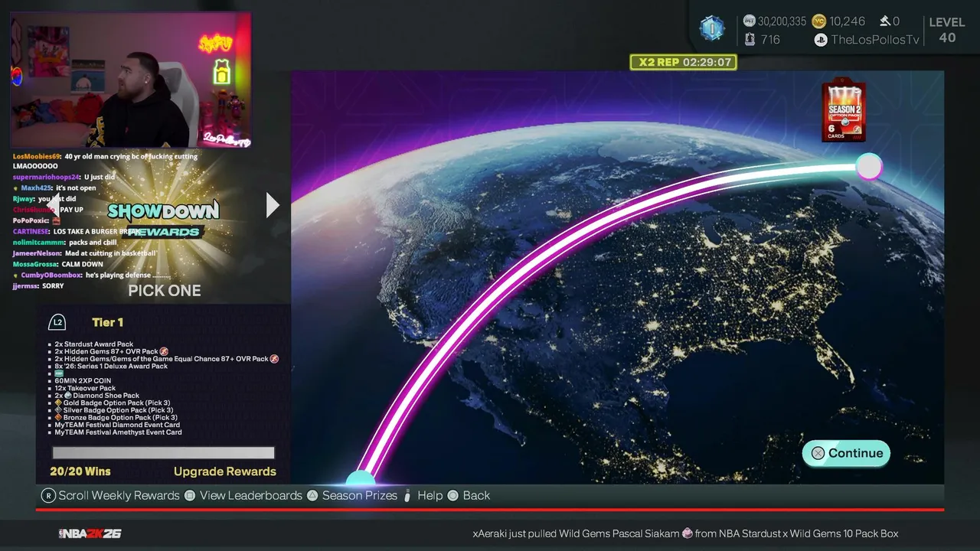980x551 pixels.
Task: Click the triangle button icon
Action: 312,495
